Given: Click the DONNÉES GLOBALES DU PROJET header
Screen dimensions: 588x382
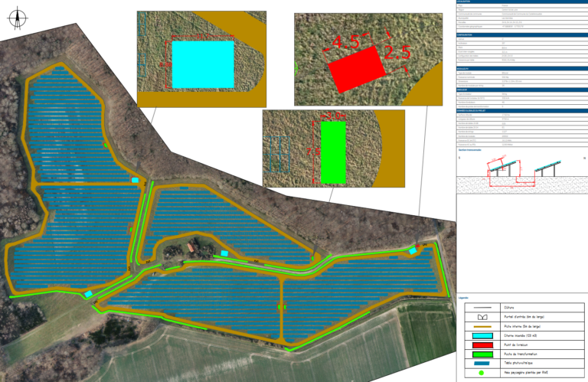Looking at the screenshot, I should (476, 109).
